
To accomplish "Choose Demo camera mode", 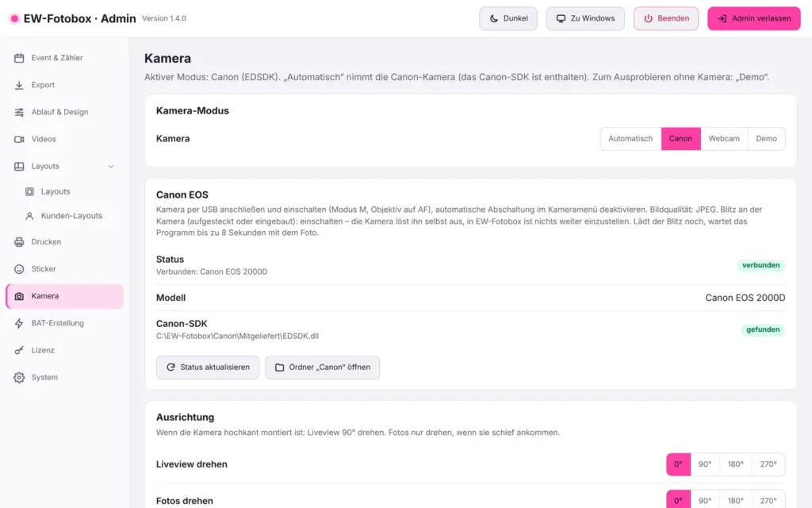I will click(x=767, y=139).
